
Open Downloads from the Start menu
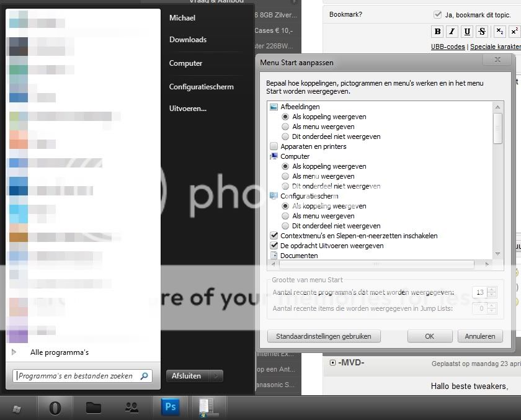pyautogui.click(x=188, y=40)
